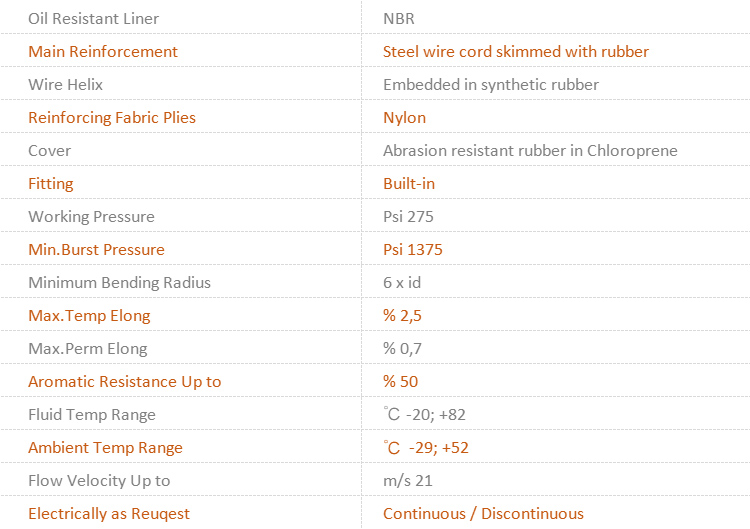The width and height of the screenshot is (750, 529).
Task: Click the 'Nylon' value
Action: point(404,118)
